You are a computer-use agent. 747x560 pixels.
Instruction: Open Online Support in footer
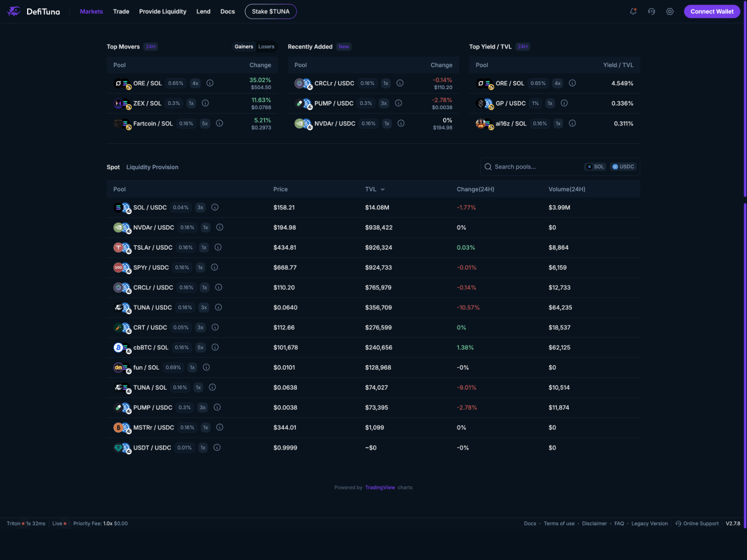coord(697,524)
